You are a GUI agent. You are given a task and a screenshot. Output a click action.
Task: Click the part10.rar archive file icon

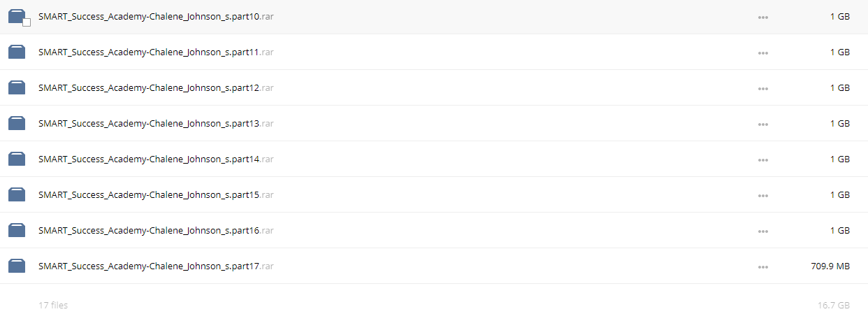(17, 17)
